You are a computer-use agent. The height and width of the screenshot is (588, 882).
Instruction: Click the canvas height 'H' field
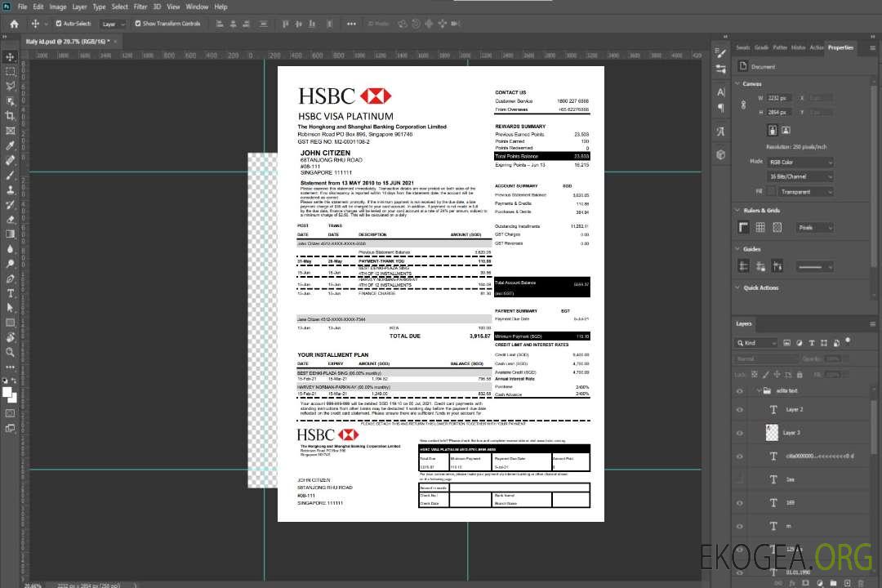tap(780, 112)
